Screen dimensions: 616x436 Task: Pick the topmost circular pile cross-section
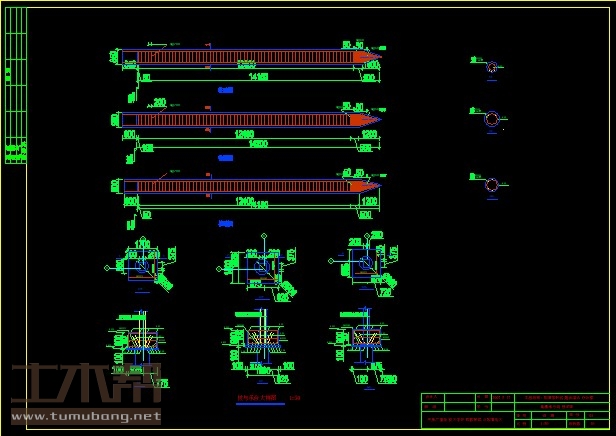click(x=492, y=67)
